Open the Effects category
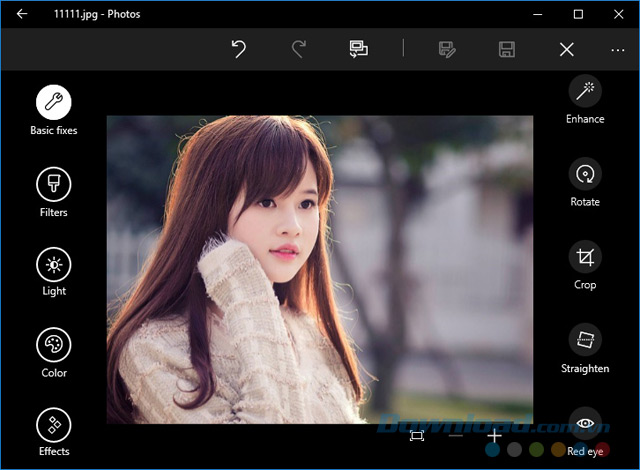The height and width of the screenshot is (470, 640). (53, 425)
